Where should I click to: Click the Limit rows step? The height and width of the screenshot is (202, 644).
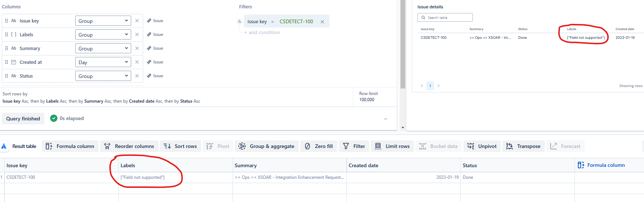[x=392, y=146]
